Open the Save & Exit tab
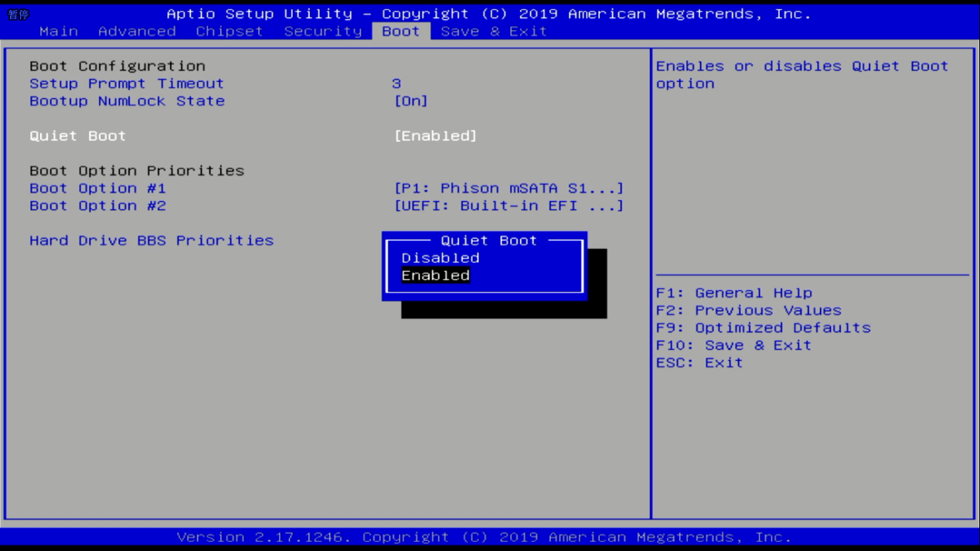Screen dimensions: 980x551 coord(493,32)
